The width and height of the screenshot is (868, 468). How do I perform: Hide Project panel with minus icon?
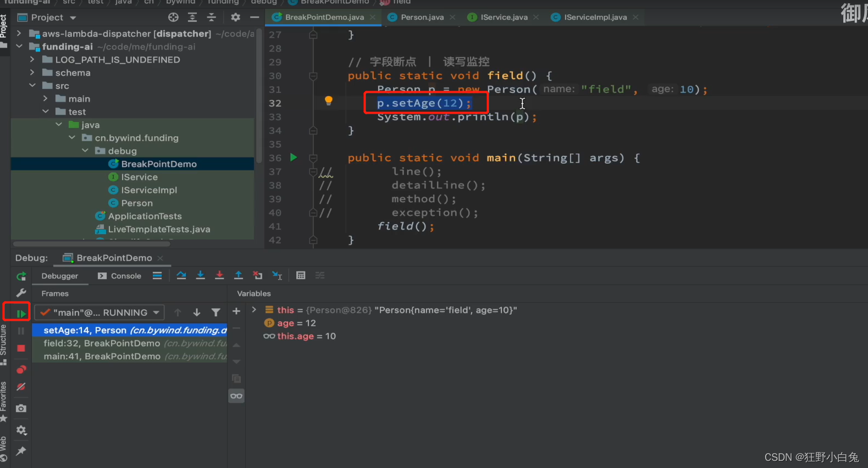255,18
